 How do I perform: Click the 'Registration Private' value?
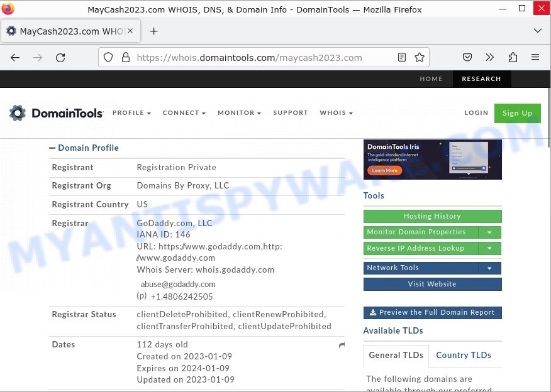[176, 167]
